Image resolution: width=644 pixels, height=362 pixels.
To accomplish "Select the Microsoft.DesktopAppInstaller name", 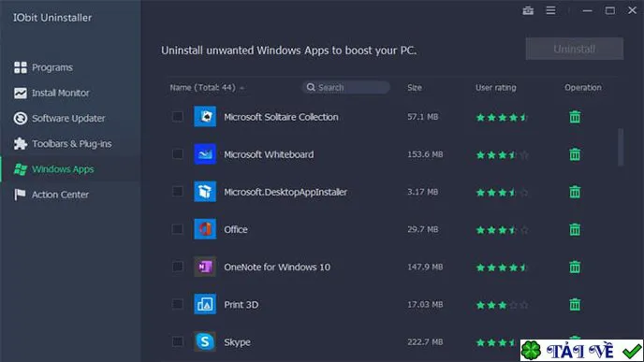I will click(x=285, y=192).
